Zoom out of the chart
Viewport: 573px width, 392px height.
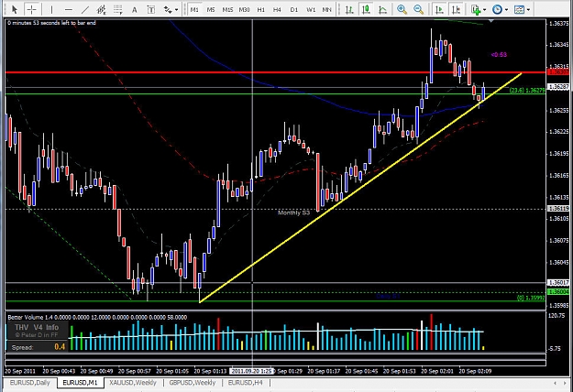click(x=419, y=9)
